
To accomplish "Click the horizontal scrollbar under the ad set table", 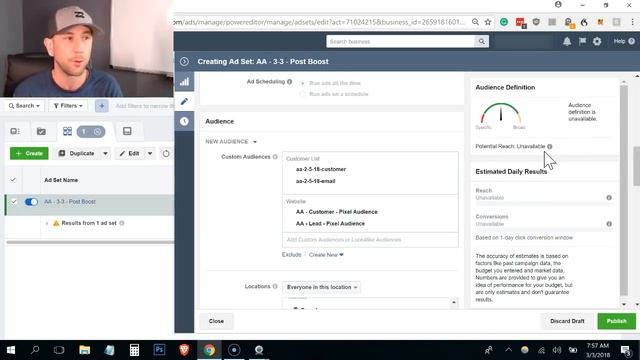I will tap(90, 242).
